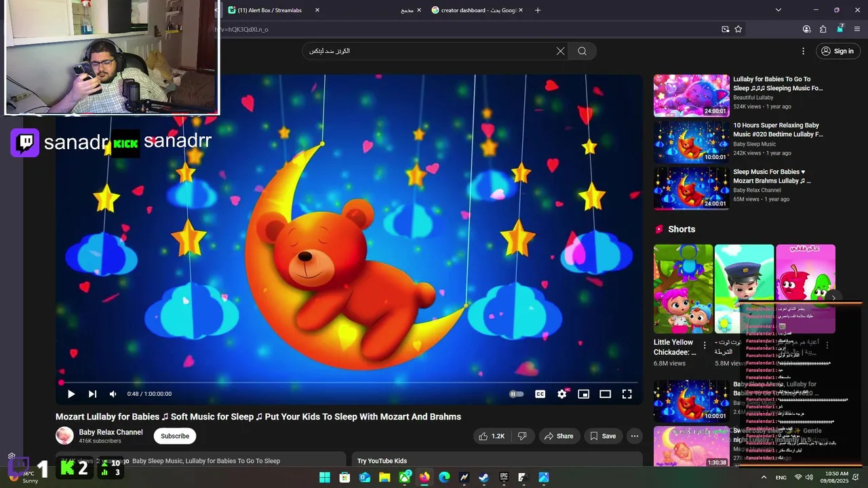Focus the YouTube search input field
The height and width of the screenshot is (488, 868).
tap(427, 51)
